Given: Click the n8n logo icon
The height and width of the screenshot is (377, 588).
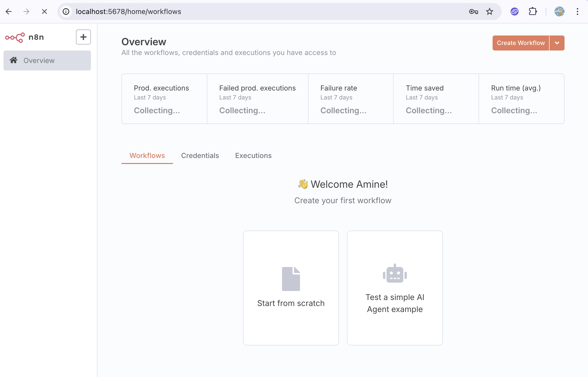Looking at the screenshot, I should pyautogui.click(x=15, y=37).
